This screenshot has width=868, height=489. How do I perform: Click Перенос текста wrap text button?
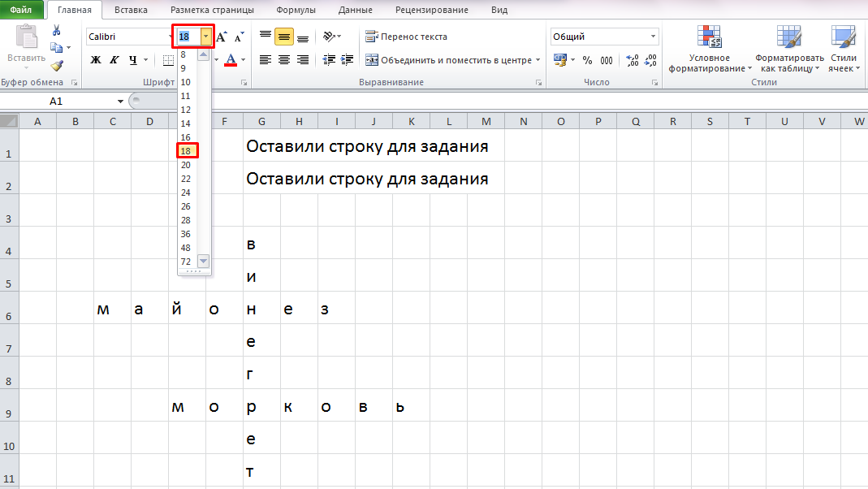406,37
